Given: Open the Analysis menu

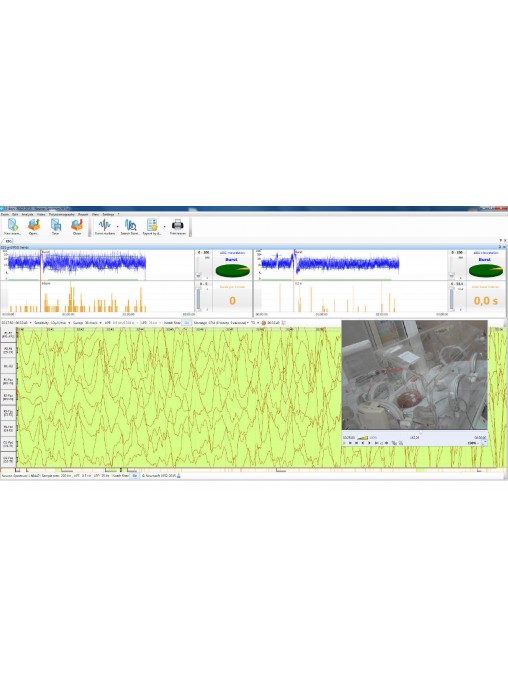Looking at the screenshot, I should [28, 214].
